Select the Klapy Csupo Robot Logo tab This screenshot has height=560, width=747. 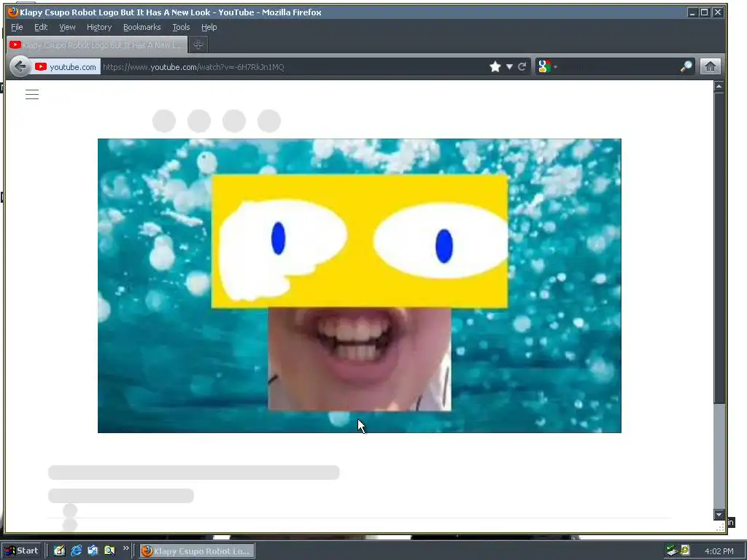(x=97, y=44)
